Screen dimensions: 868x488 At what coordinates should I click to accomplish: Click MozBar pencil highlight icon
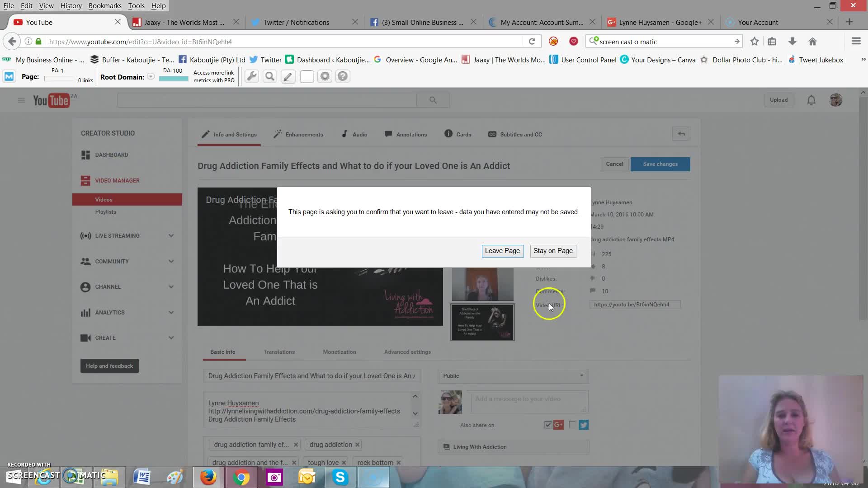[288, 76]
